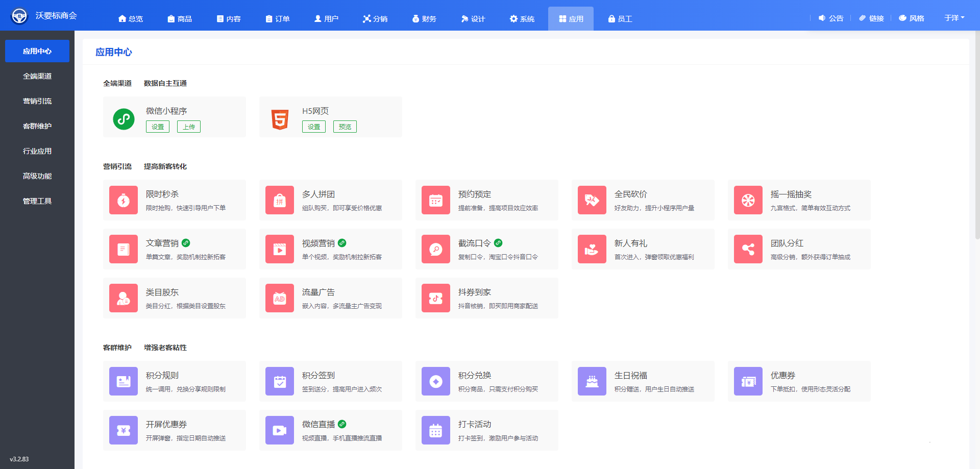980x469 pixels.
Task: Open the 商品 products top menu
Action: 180,19
